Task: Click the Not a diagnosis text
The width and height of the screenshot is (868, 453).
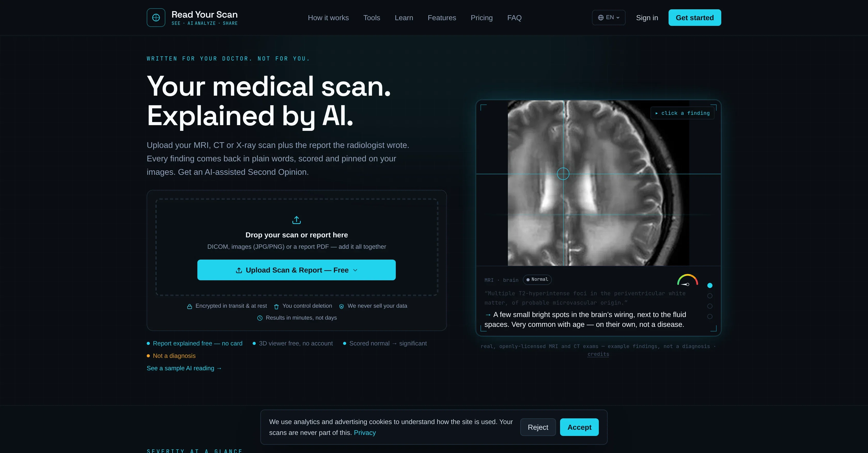Action: (174, 356)
